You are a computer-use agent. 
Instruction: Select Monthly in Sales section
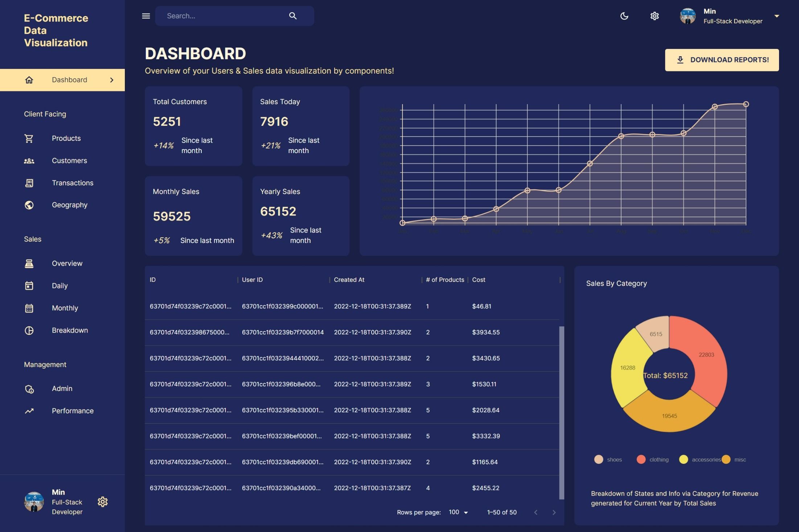65,308
